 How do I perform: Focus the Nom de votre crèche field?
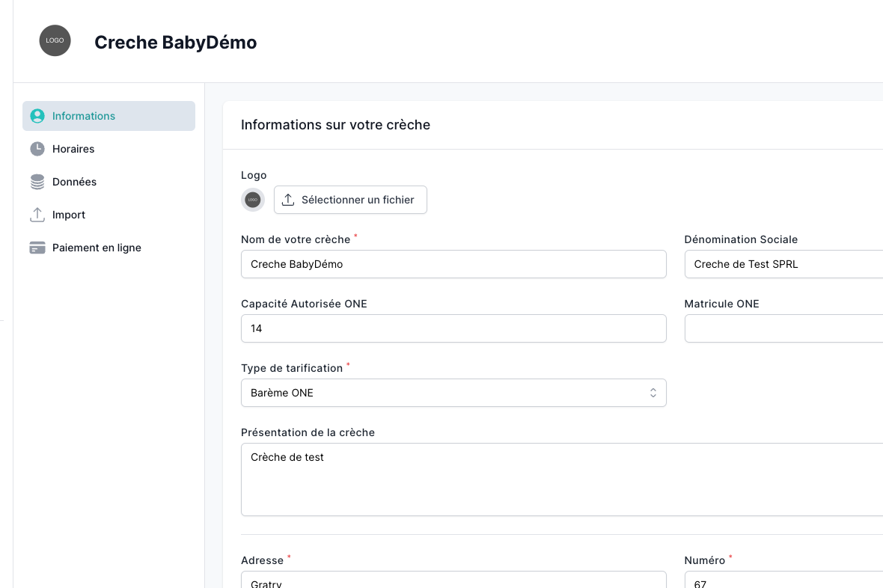point(453,264)
